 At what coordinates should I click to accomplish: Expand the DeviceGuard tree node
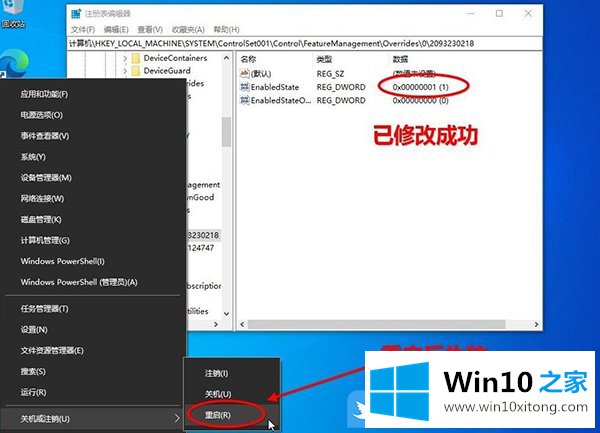point(125,71)
